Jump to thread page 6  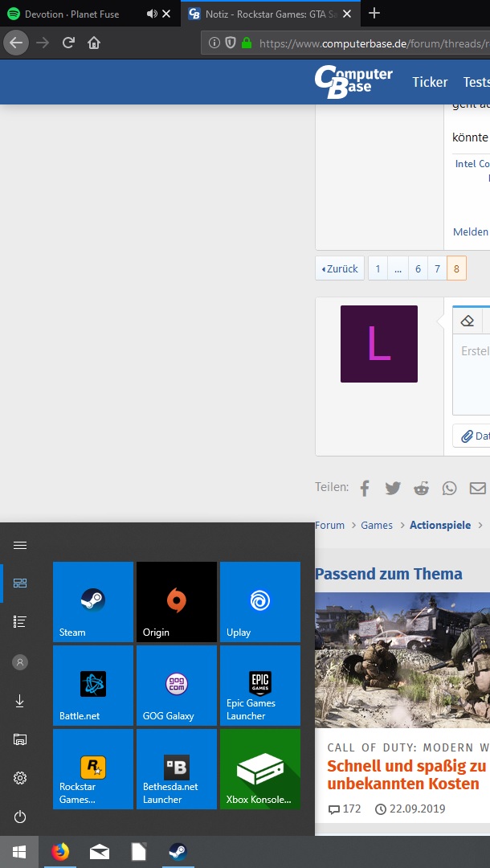[418, 268]
